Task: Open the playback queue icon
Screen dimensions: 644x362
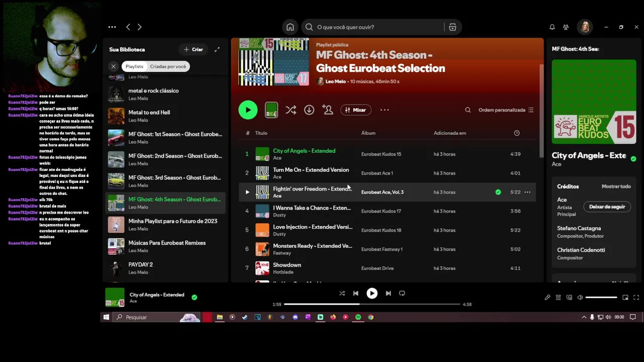Action: (558, 298)
